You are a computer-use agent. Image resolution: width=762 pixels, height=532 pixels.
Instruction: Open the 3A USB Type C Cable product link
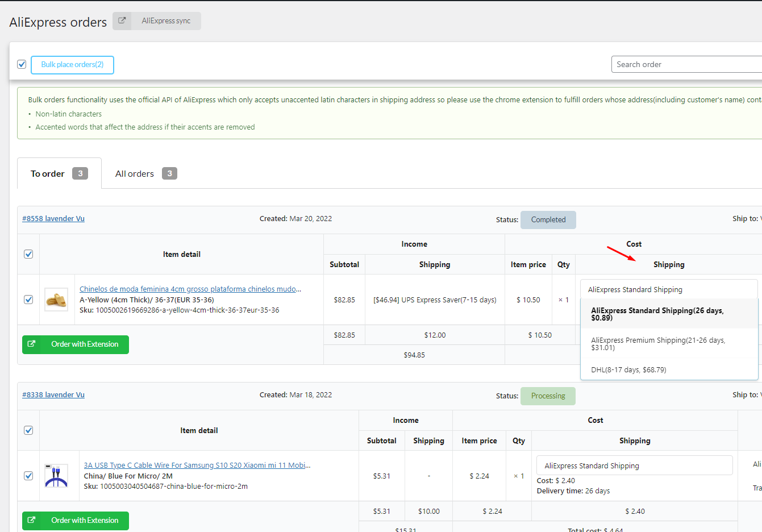click(197, 465)
